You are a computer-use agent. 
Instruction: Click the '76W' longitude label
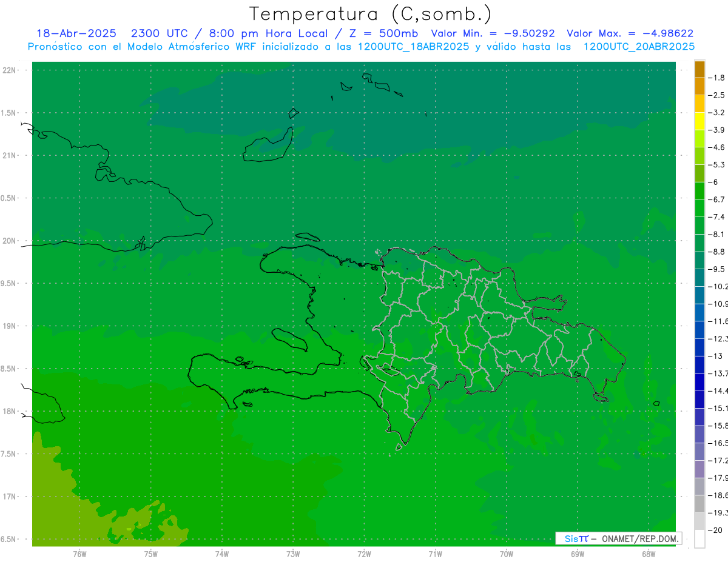79,554
